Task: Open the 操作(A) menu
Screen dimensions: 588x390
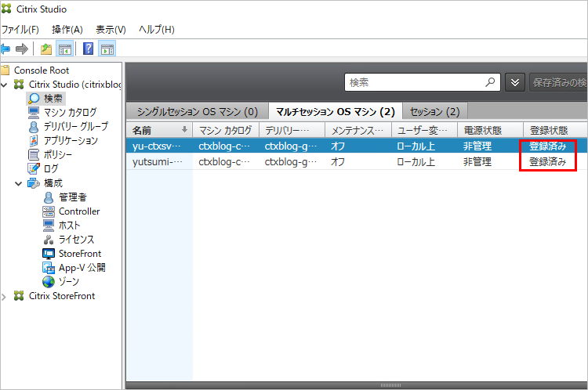Action: coord(67,29)
